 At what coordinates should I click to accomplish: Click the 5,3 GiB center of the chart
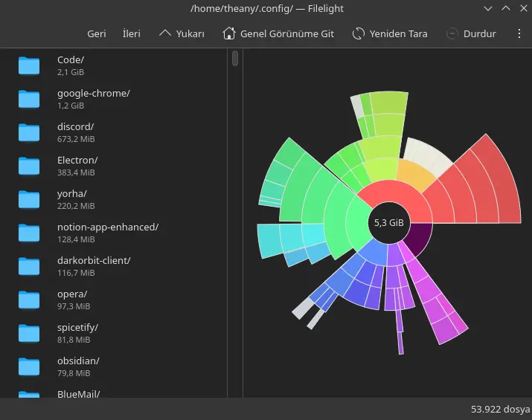pos(389,223)
